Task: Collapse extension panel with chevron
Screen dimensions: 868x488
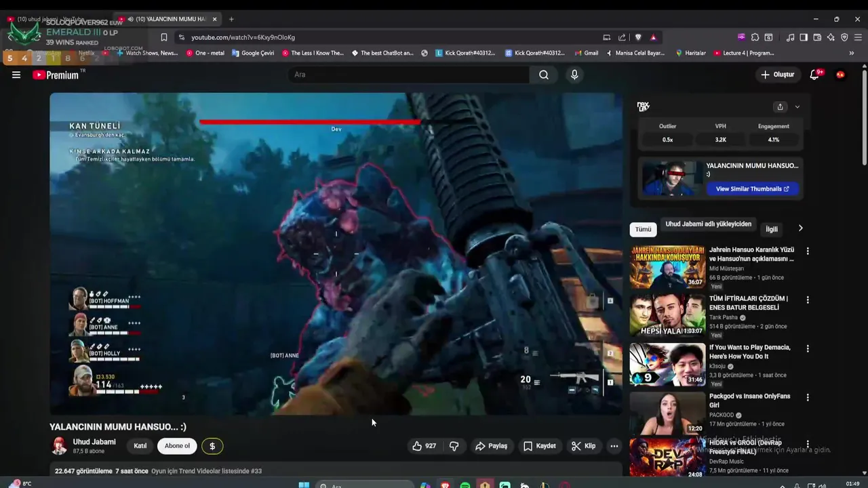Action: 797,107
